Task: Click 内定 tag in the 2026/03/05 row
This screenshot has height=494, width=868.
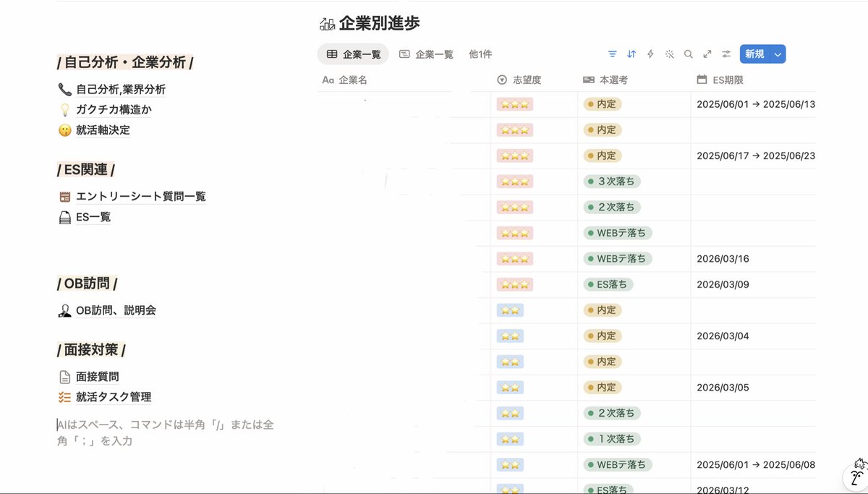Action: click(x=603, y=387)
